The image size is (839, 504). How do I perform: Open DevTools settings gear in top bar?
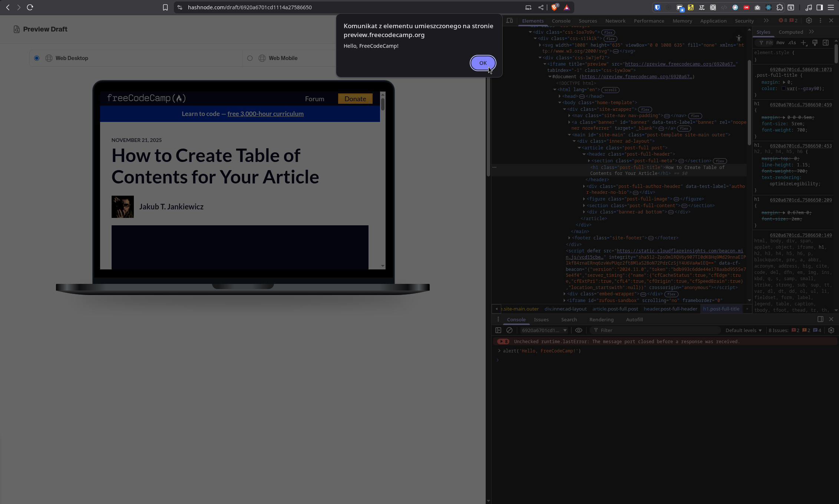click(809, 21)
